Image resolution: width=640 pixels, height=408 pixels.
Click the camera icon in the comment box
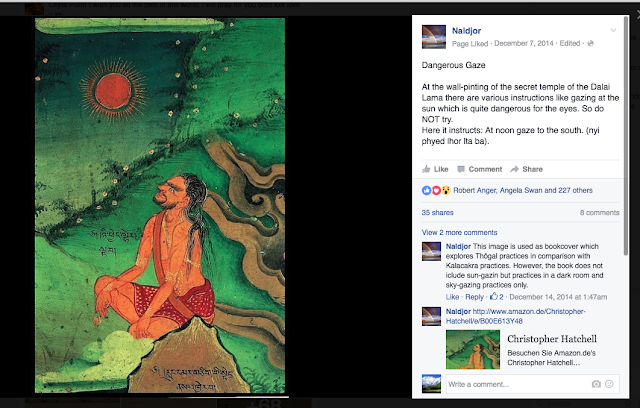point(596,384)
